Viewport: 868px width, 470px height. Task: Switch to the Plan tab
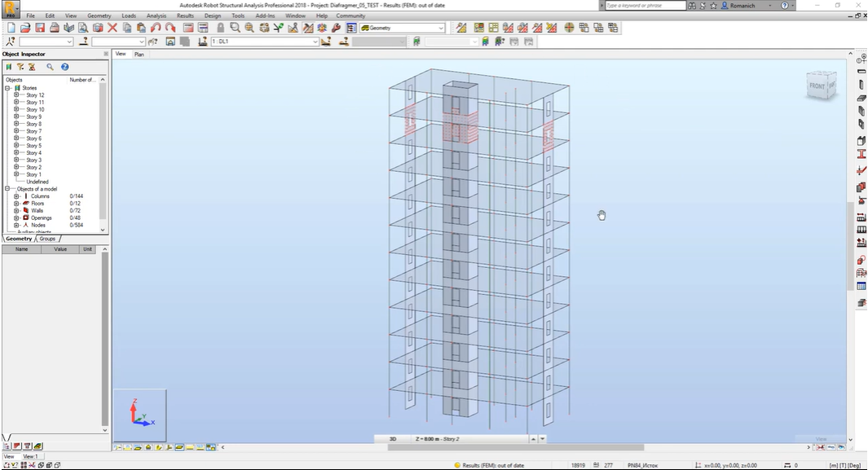tap(139, 55)
